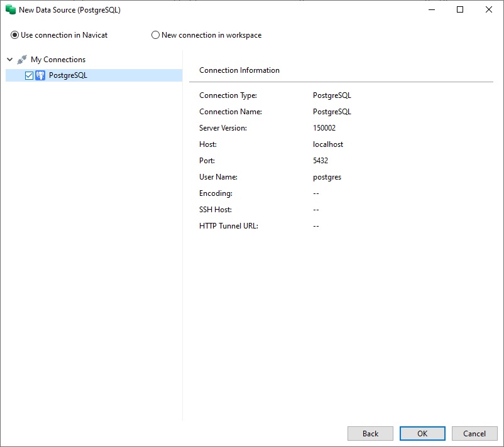Click the New Data Source title bar icon
The image size is (504, 447).
point(11,9)
